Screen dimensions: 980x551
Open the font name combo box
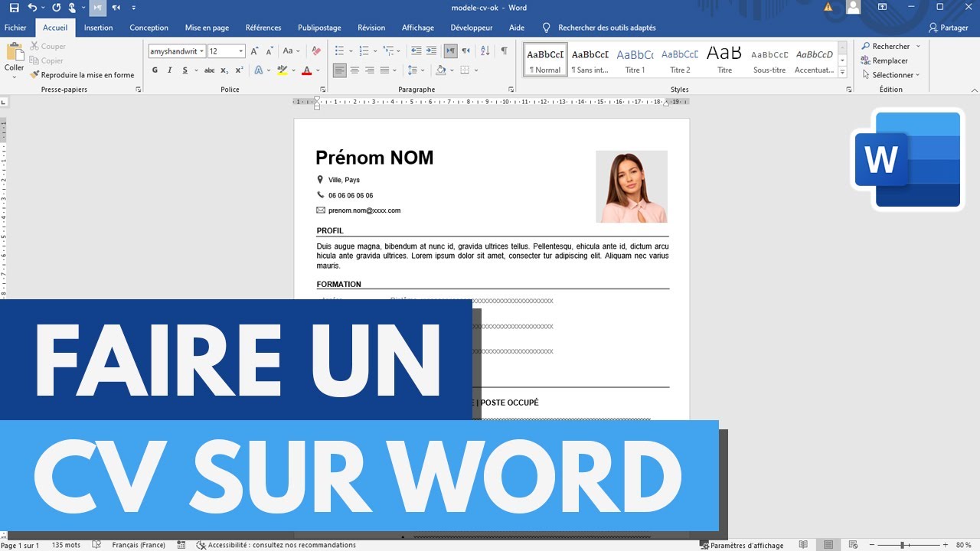pyautogui.click(x=177, y=51)
